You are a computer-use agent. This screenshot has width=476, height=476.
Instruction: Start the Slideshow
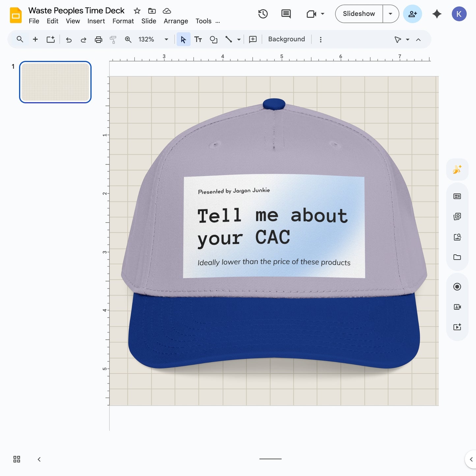point(358,14)
